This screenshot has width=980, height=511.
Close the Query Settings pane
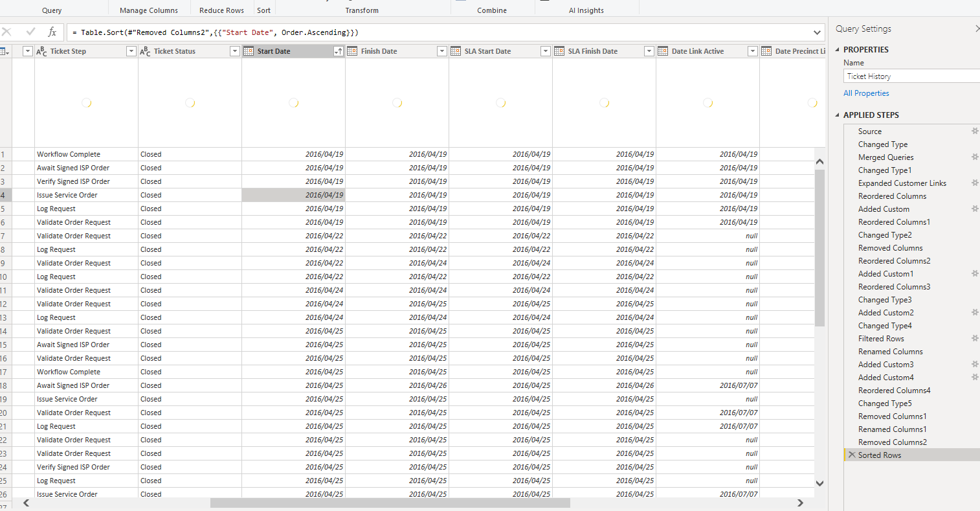(x=977, y=28)
